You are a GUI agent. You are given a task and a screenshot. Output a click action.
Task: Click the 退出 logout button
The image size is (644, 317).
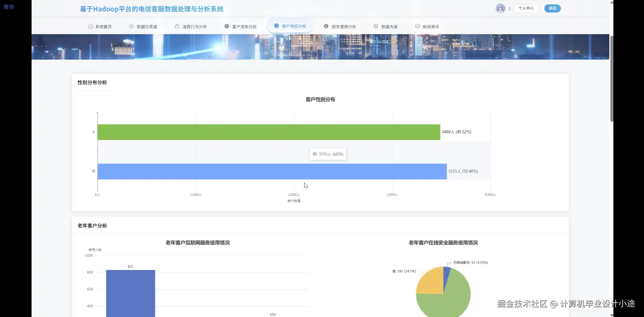(x=552, y=8)
